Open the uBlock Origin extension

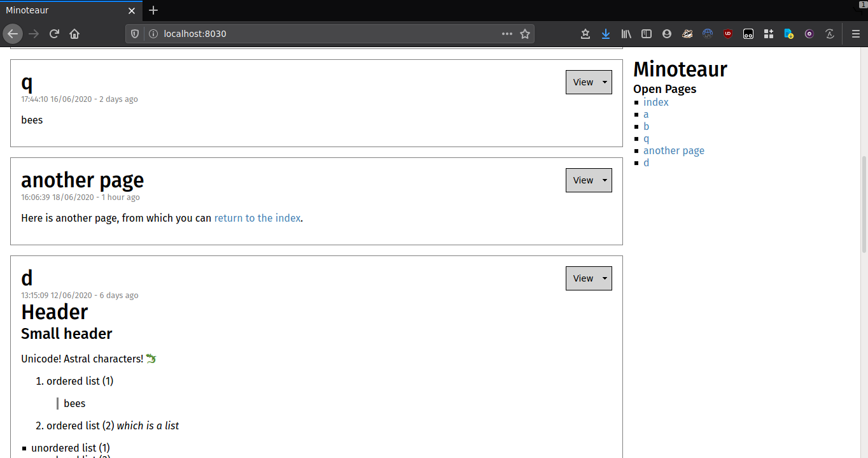point(728,34)
